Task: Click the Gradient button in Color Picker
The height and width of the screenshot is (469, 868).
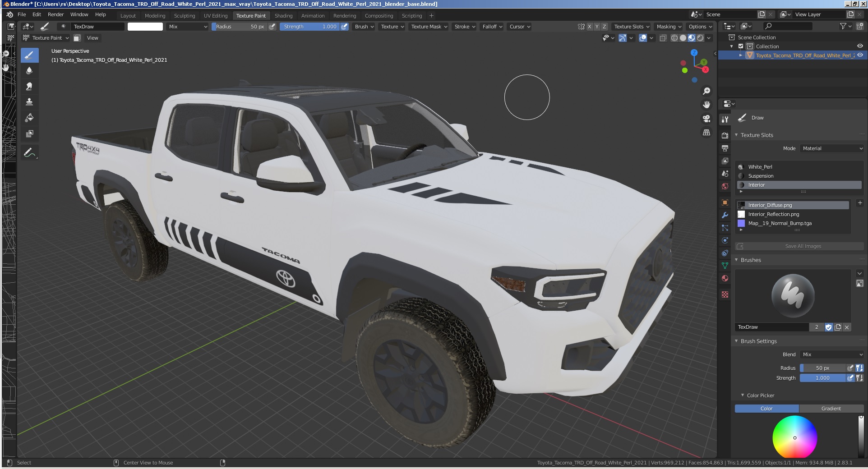Action: pos(831,409)
